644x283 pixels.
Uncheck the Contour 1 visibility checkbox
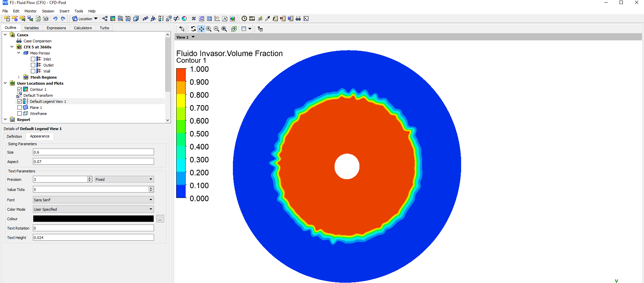click(19, 89)
